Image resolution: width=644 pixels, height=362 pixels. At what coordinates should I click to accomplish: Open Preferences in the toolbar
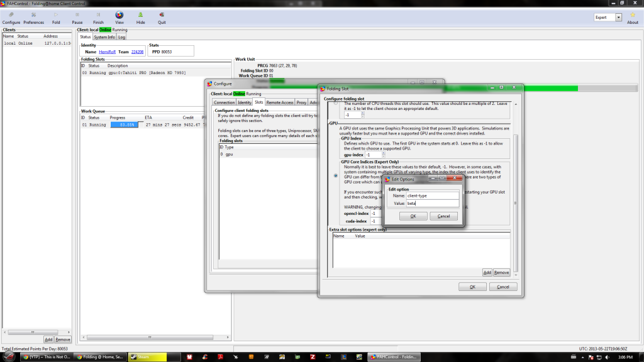34,18
